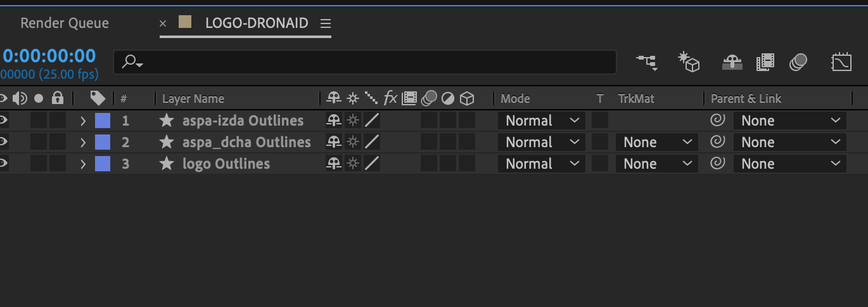Viewport: 868px width, 307px height.
Task: Hide the aspa-izda Outlines layer
Action: [3, 121]
